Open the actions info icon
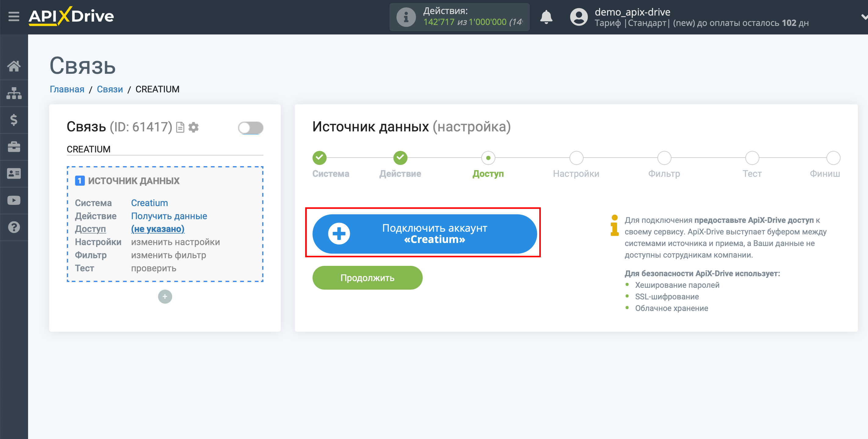The height and width of the screenshot is (439, 868). point(406,17)
